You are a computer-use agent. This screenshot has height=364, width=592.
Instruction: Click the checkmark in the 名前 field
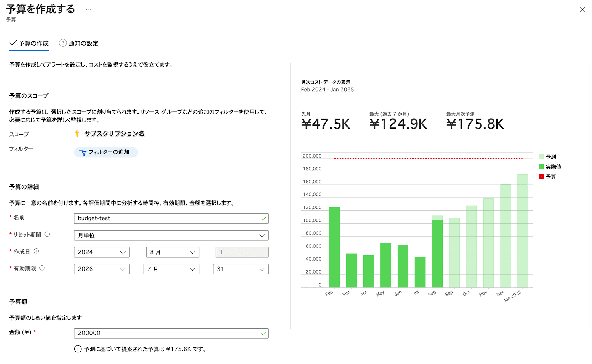coord(263,219)
